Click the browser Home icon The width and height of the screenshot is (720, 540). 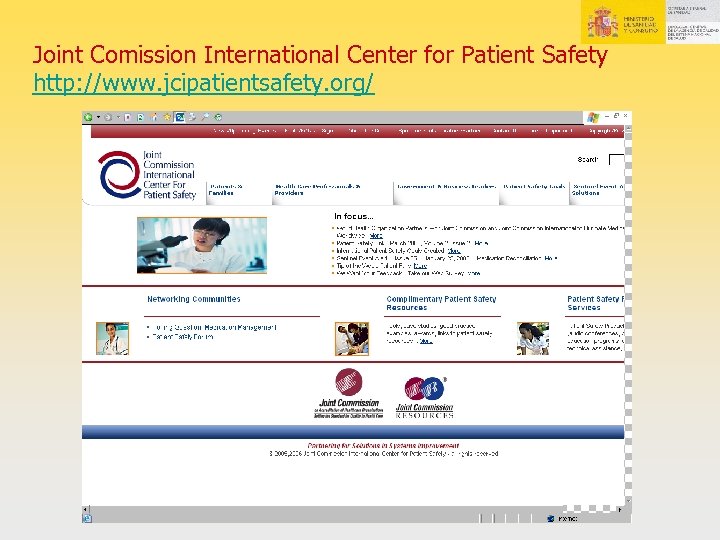point(154,117)
